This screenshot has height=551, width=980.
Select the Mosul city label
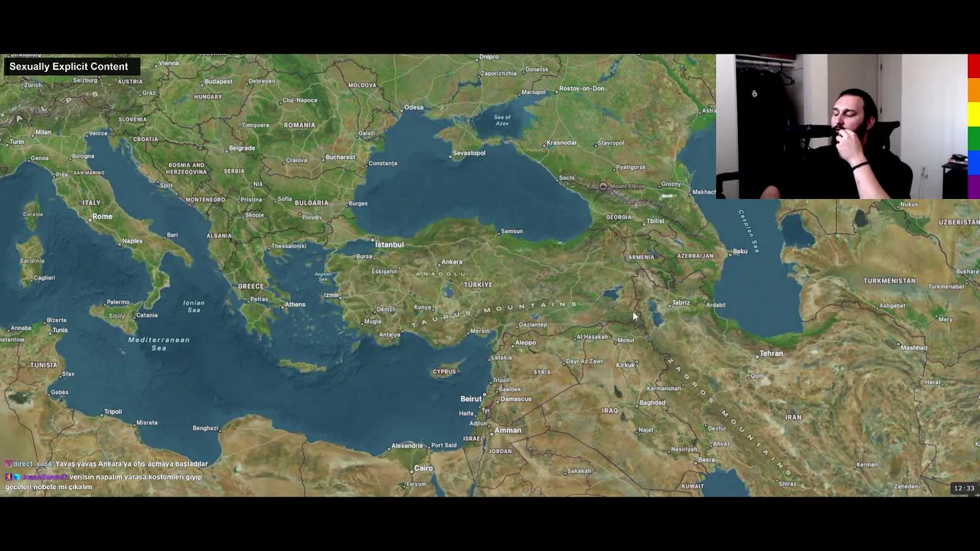click(x=626, y=341)
